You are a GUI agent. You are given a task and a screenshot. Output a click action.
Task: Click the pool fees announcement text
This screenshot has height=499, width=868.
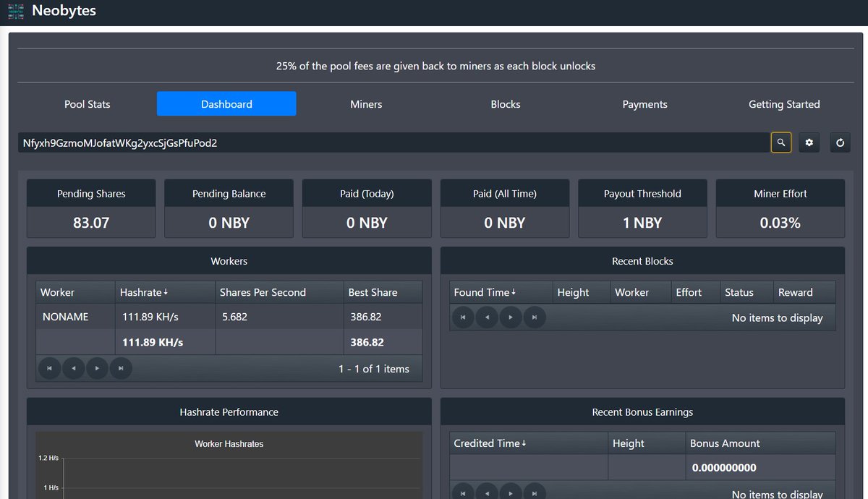[x=435, y=66]
